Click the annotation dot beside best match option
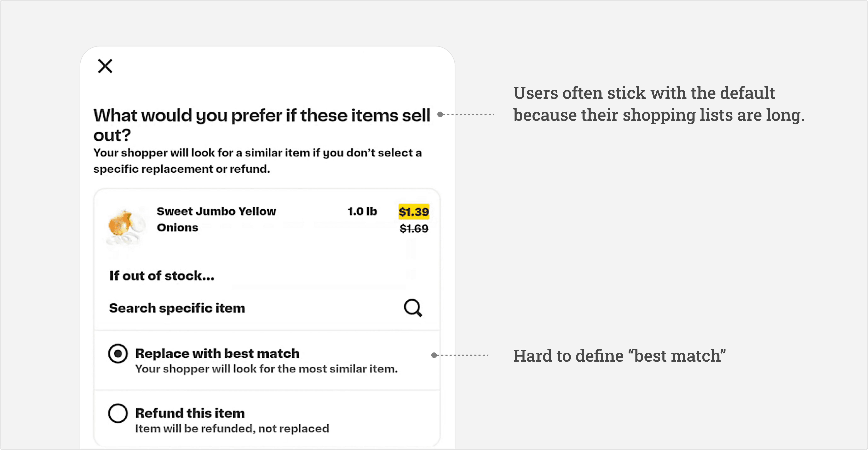The image size is (868, 450). pyautogui.click(x=434, y=355)
